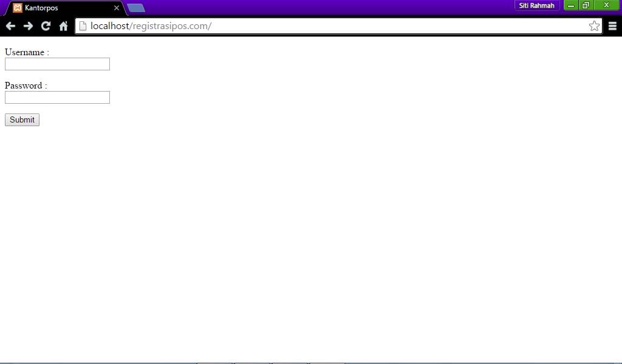Click the page info icon beside the URL
This screenshot has height=364, width=622.
83,25
